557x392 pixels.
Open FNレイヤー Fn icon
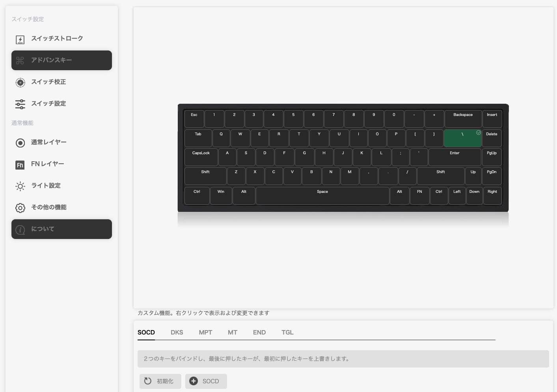click(20, 165)
